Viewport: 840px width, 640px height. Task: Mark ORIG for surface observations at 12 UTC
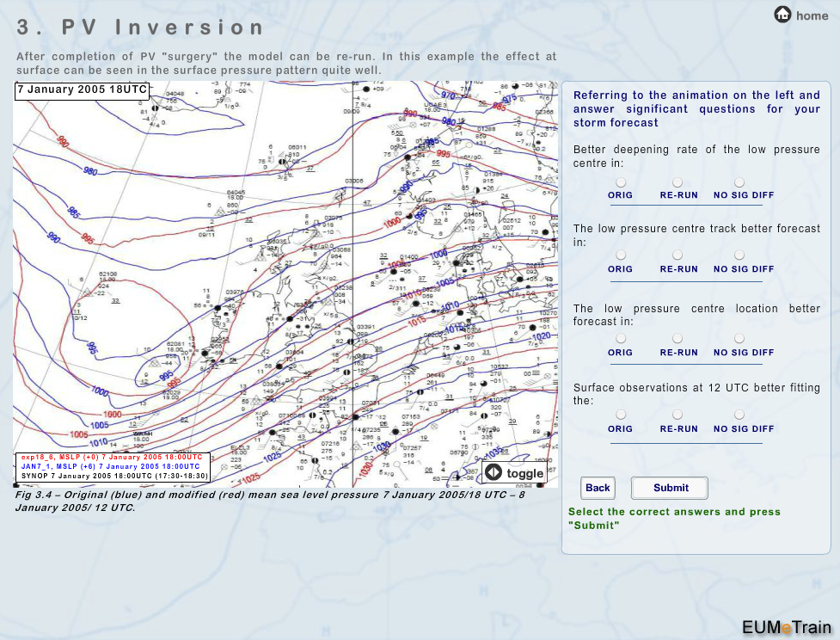[621, 415]
